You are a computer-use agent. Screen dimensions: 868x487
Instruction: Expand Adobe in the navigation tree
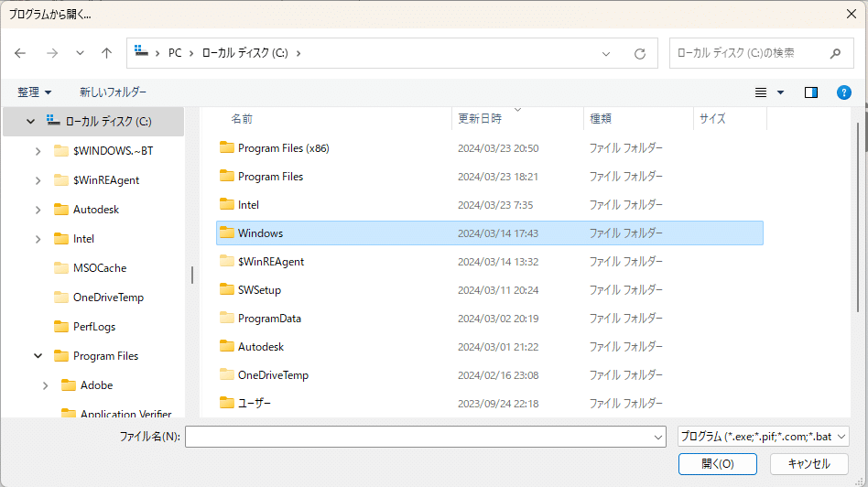pyautogui.click(x=46, y=385)
